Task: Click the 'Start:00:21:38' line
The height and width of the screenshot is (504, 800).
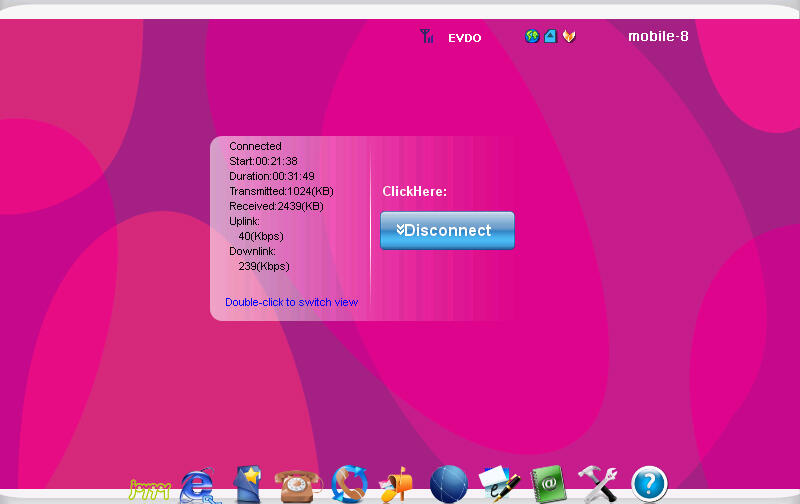Action: (263, 161)
